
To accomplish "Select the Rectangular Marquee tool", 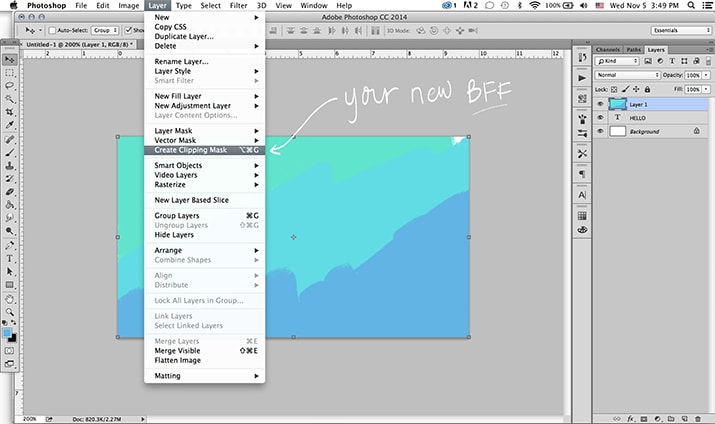I will click(10, 73).
